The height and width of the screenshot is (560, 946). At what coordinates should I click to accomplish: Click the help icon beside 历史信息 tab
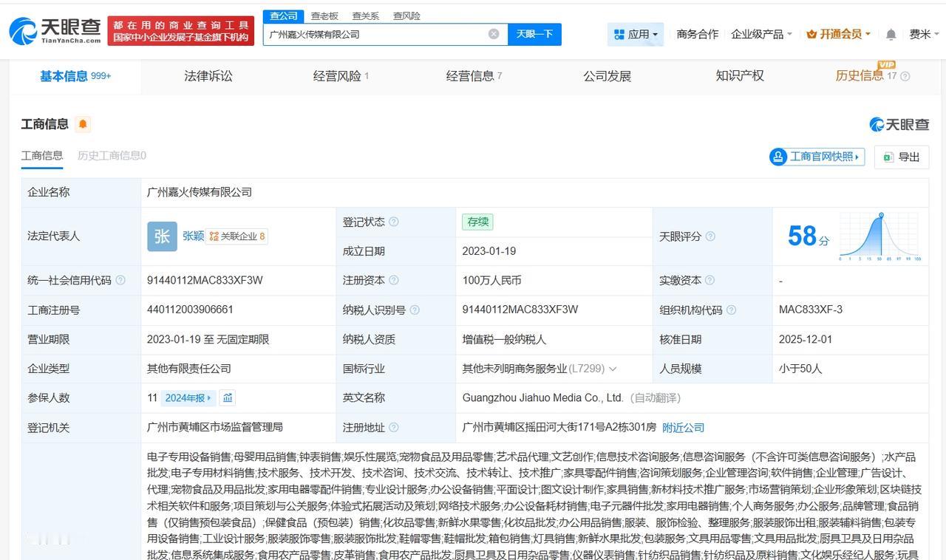tap(905, 76)
